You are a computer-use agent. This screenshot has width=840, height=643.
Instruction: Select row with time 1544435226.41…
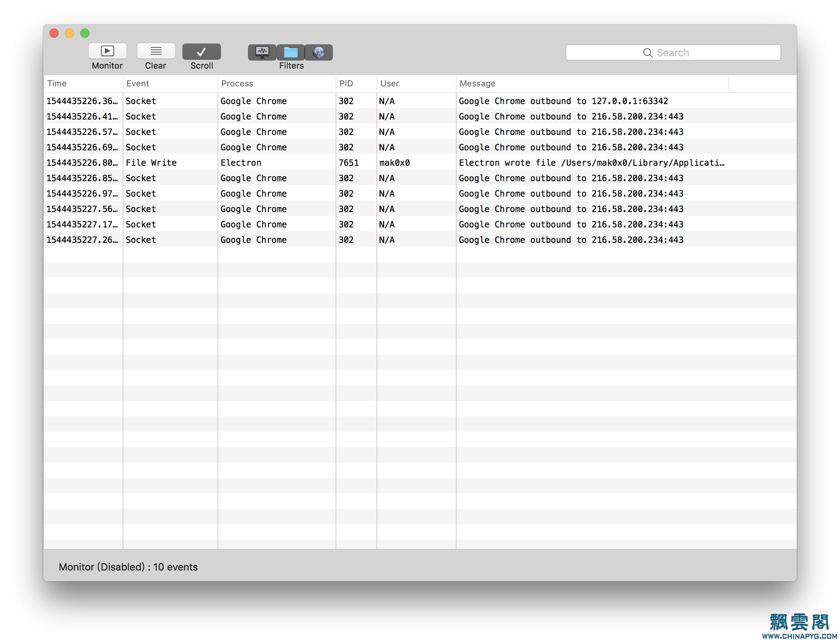420,116
